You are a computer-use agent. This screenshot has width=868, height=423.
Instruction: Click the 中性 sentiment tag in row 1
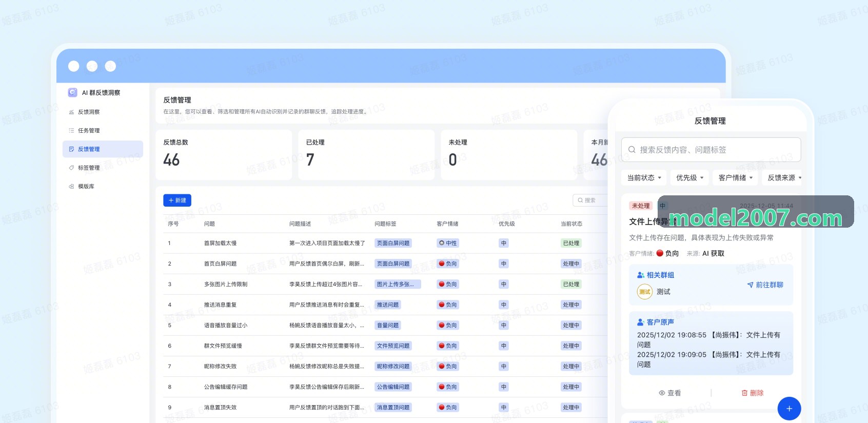(x=448, y=243)
